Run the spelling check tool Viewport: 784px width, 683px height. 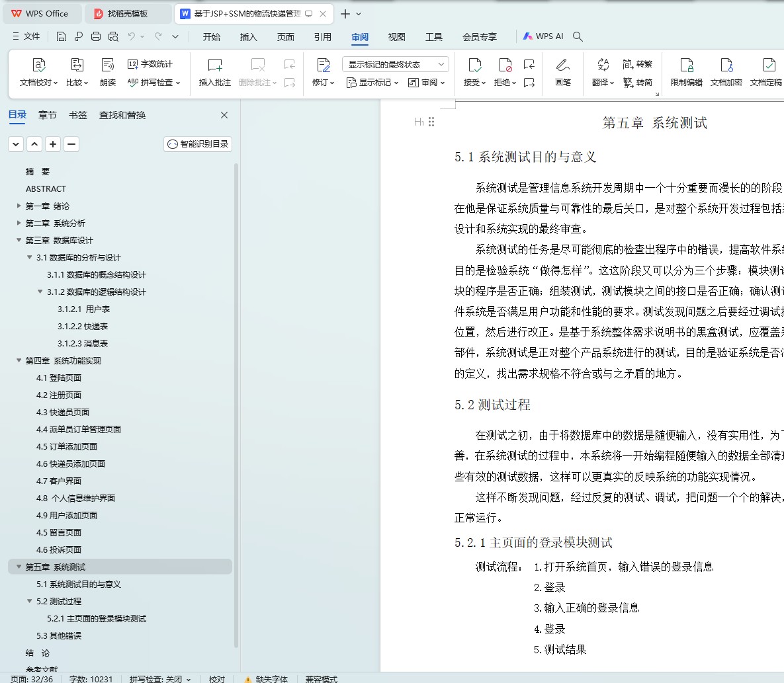[x=153, y=83]
